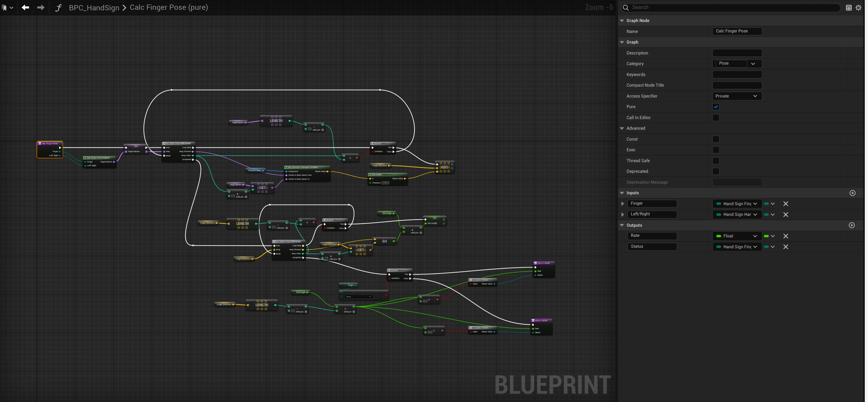Enable the Exec checkbox
Screen dimensions: 868x402
[716, 150]
